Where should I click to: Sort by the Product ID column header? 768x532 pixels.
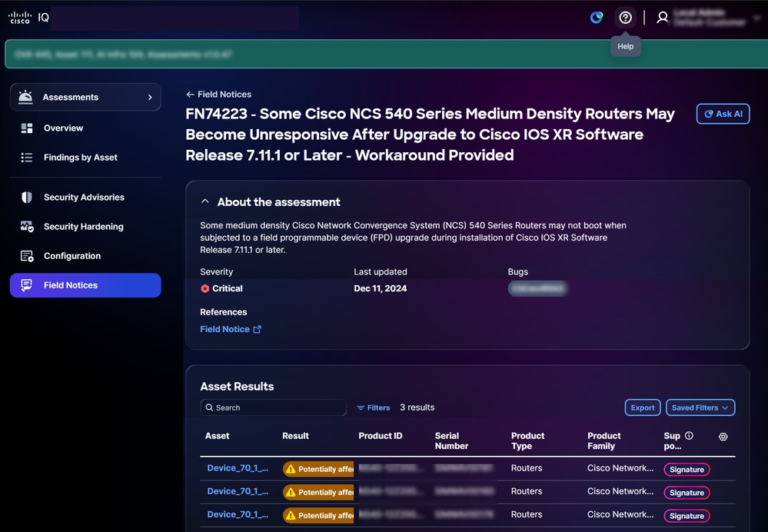point(380,435)
